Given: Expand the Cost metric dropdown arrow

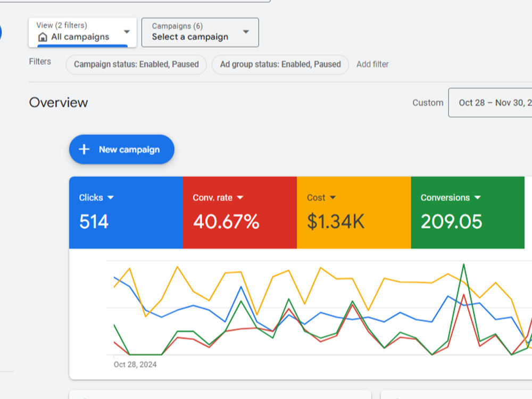Looking at the screenshot, I should click(333, 197).
